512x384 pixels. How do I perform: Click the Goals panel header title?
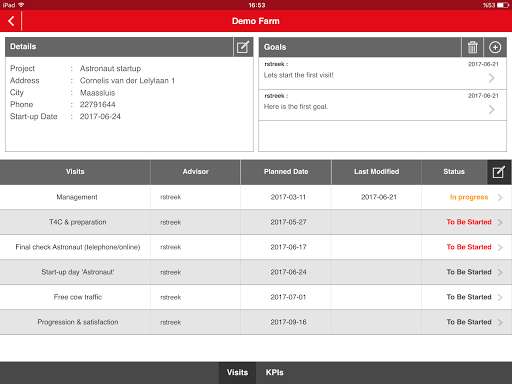(275, 47)
